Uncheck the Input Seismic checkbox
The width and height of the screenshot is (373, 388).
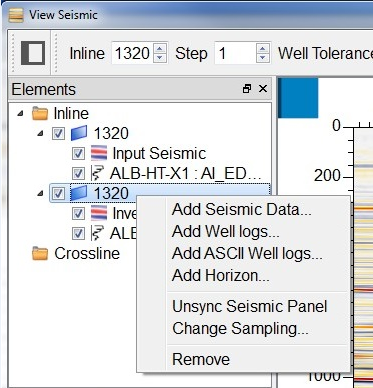78,154
